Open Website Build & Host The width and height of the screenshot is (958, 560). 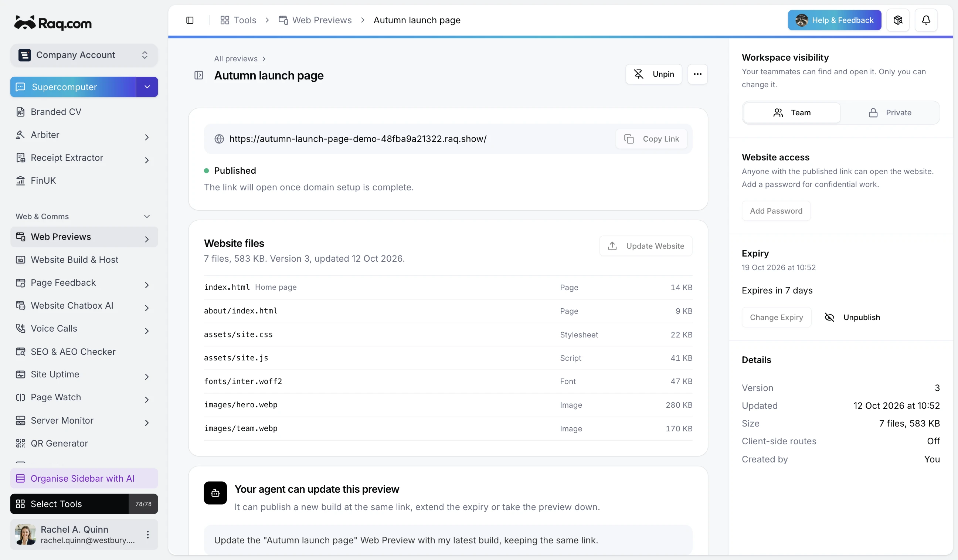[84, 259]
